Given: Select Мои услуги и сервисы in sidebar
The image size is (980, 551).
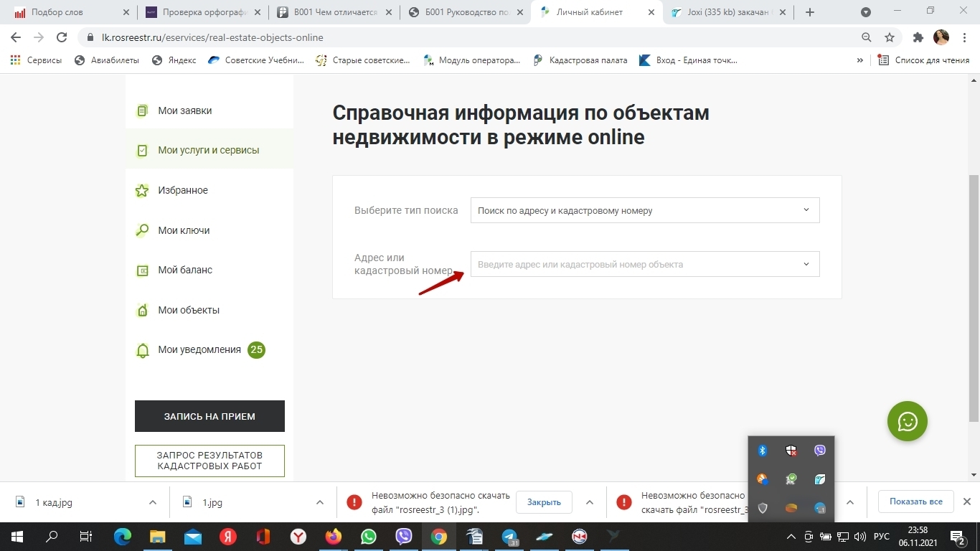Looking at the screenshot, I should (208, 150).
